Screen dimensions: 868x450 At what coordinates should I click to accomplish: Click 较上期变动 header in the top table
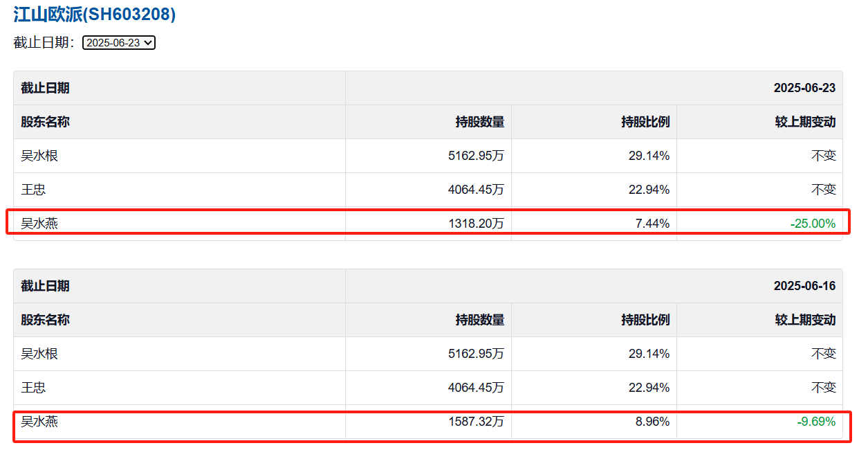pyautogui.click(x=805, y=122)
